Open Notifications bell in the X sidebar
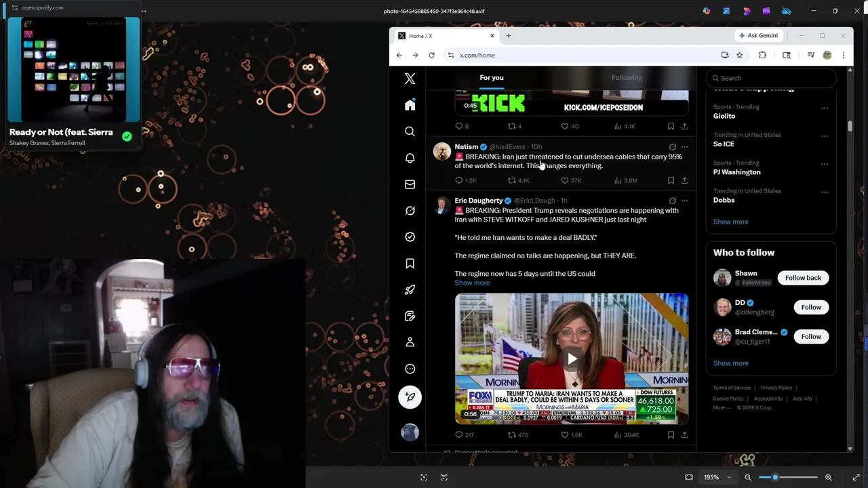The image size is (868, 488). pyautogui.click(x=410, y=158)
